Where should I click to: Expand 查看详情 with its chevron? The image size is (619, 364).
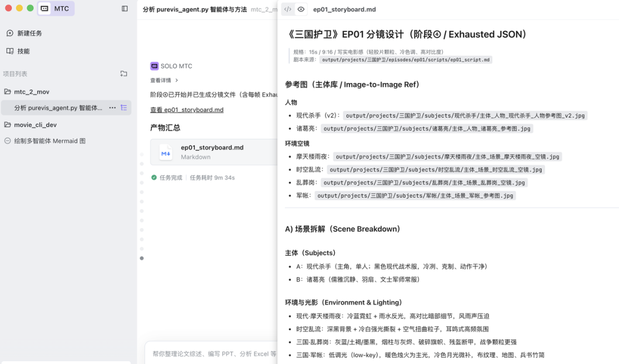166,80
